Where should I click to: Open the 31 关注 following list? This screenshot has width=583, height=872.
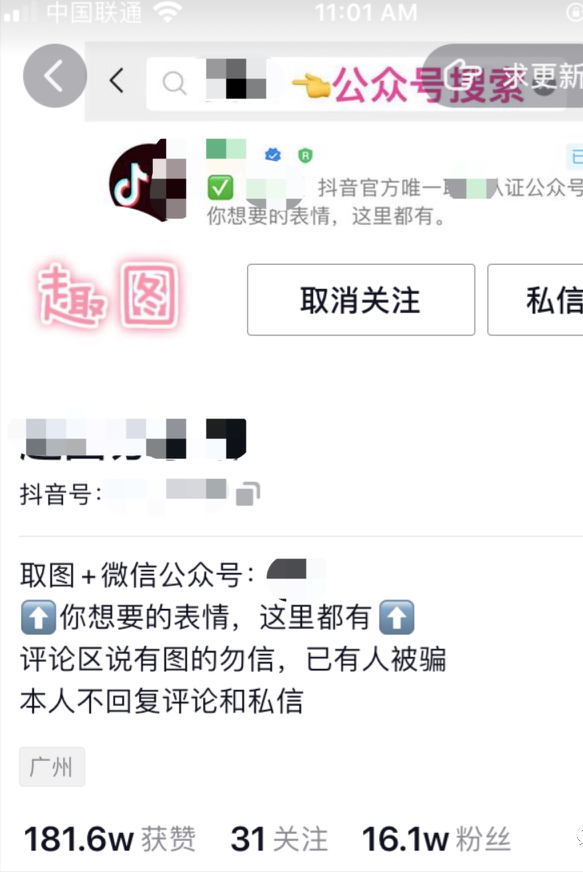[279, 839]
